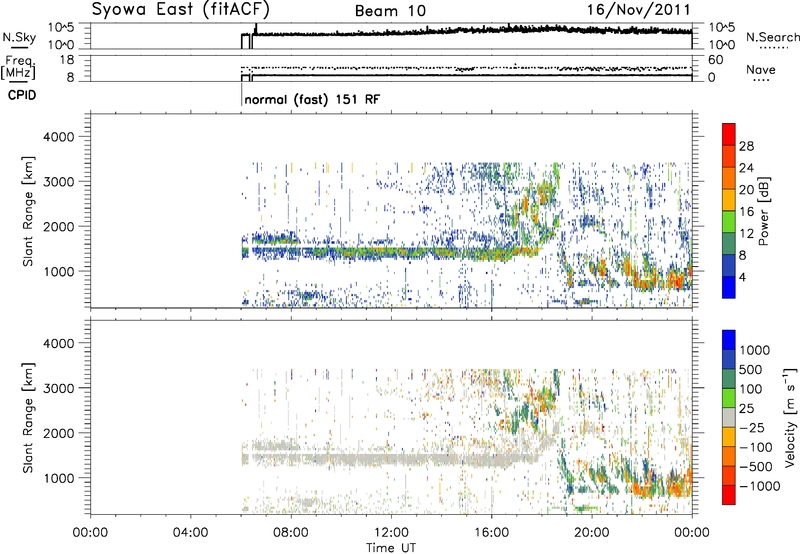Click the blue bottom segment of Power colorbar
The image size is (800, 554).
click(729, 287)
